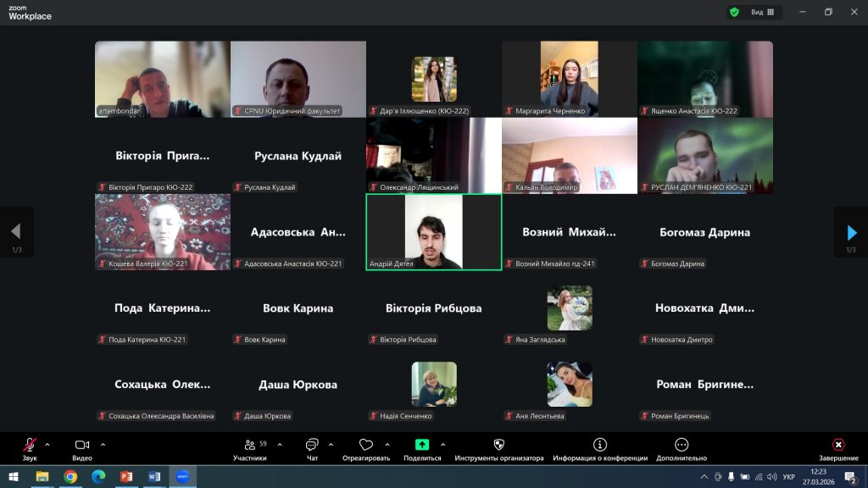Expand the arrow next to Участники
Viewport: 868px width, 488px height.
click(275, 444)
